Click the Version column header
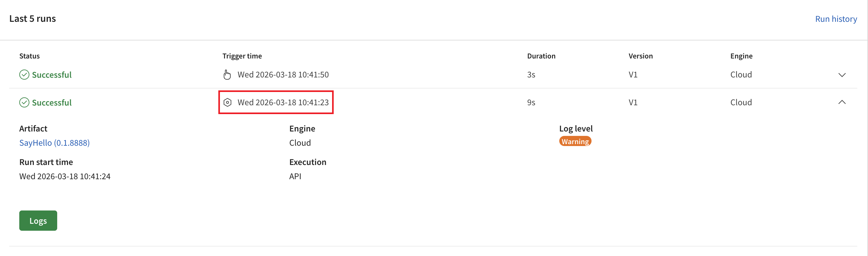 pos(640,56)
